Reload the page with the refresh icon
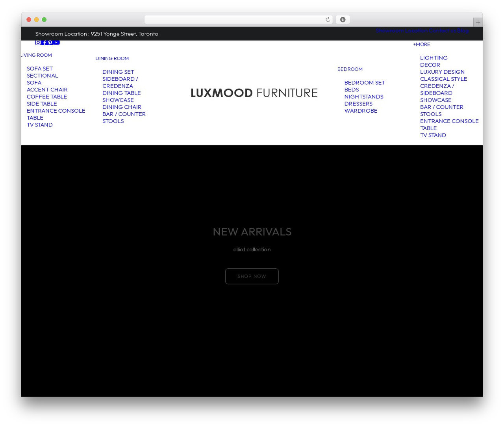Screen dimensions: 504x427 pyautogui.click(x=328, y=20)
